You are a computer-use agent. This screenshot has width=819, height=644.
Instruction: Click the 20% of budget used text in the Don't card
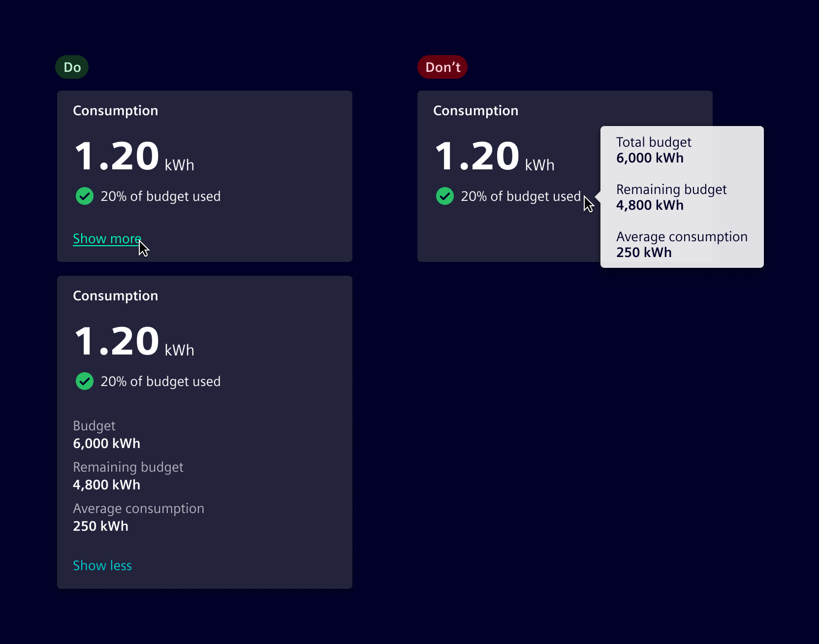520,196
